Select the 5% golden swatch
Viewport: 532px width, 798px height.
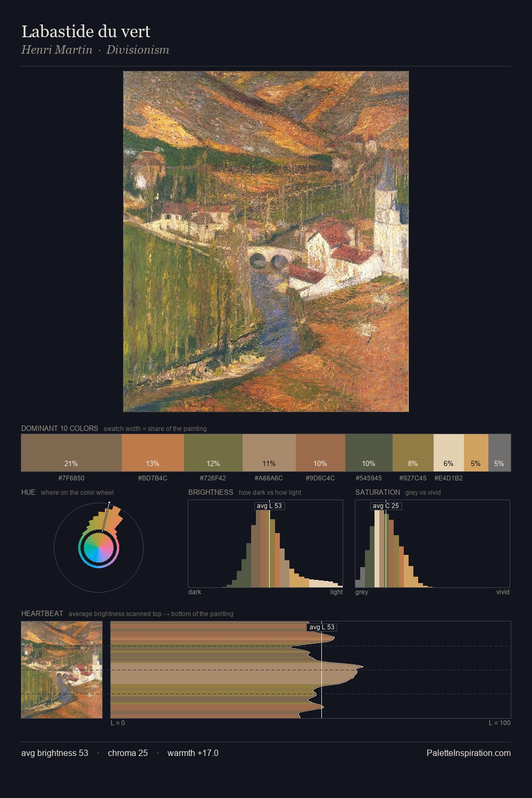pyautogui.click(x=476, y=453)
